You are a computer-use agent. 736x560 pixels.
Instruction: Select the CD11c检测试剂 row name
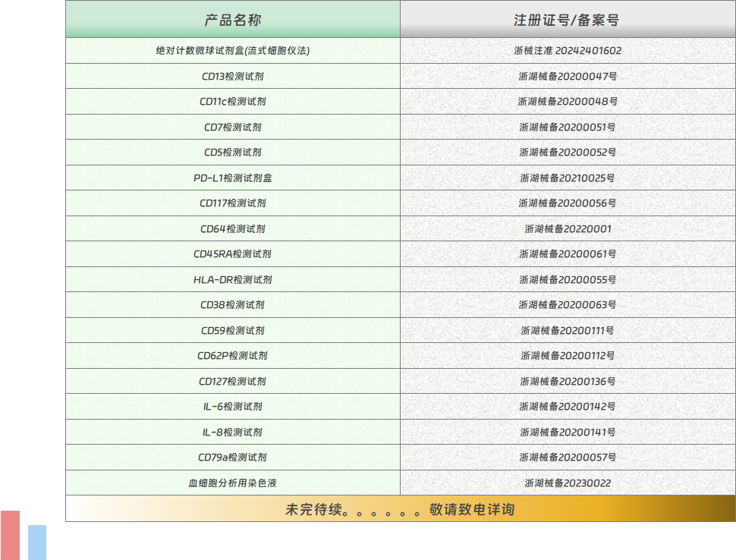233,102
